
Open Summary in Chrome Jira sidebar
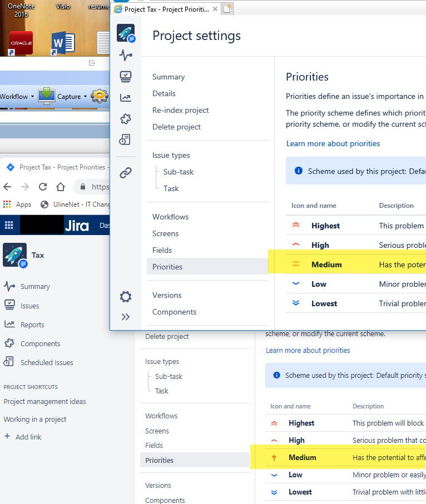click(35, 286)
